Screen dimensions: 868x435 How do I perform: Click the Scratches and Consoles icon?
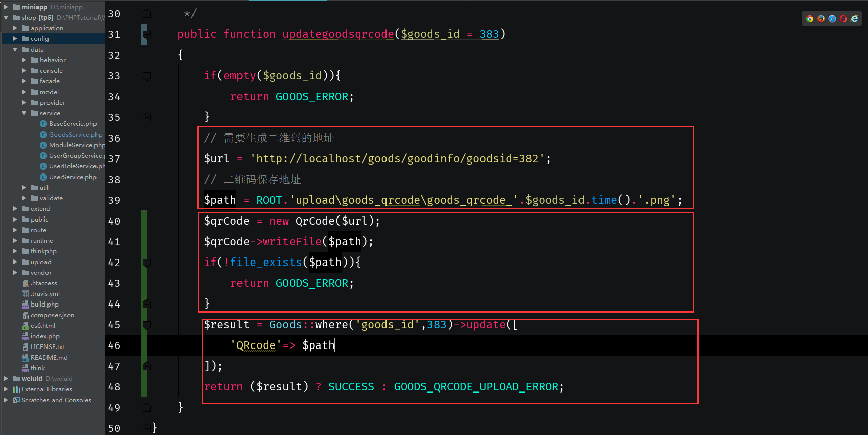(16, 400)
